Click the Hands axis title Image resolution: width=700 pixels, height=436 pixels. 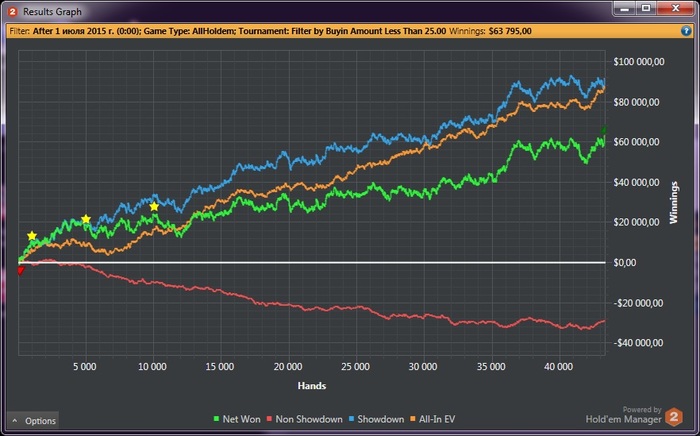pyautogui.click(x=312, y=386)
